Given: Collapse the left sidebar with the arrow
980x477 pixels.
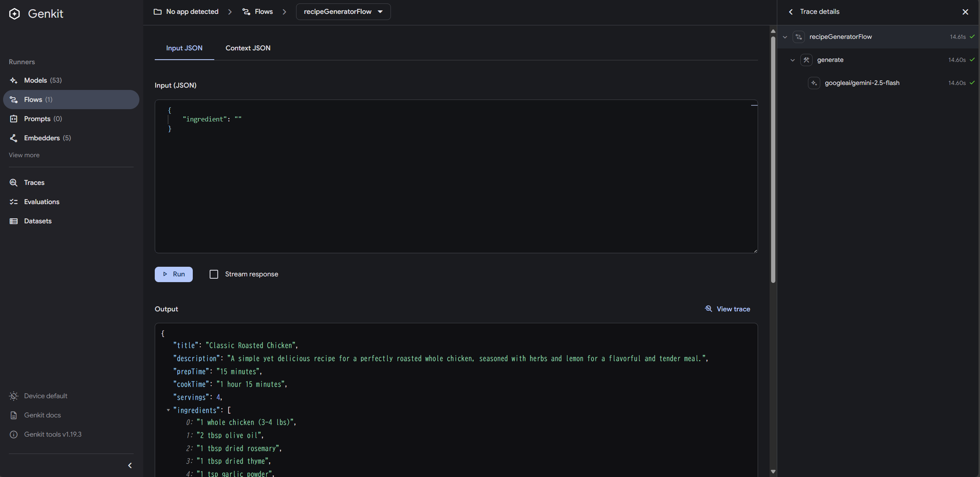Looking at the screenshot, I should pyautogui.click(x=130, y=465).
